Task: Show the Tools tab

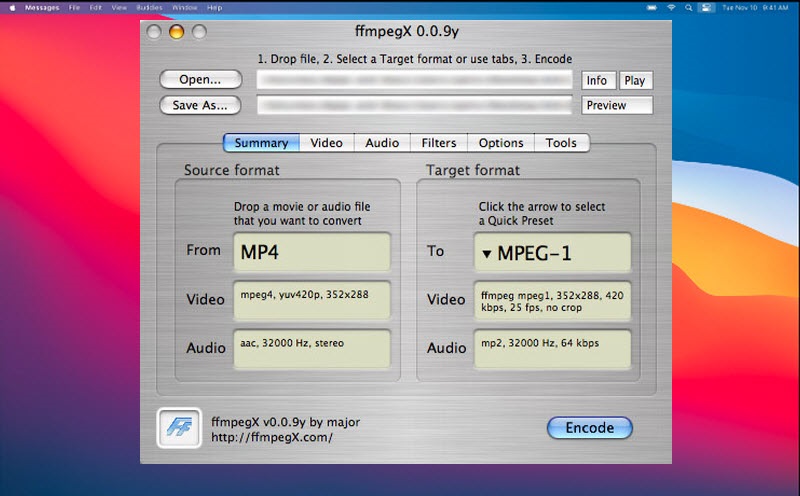Action: 561,143
